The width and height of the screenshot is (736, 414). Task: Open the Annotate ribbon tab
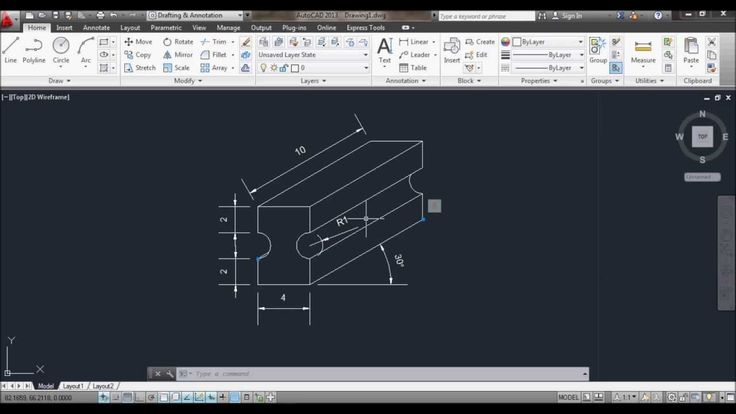tap(96, 28)
